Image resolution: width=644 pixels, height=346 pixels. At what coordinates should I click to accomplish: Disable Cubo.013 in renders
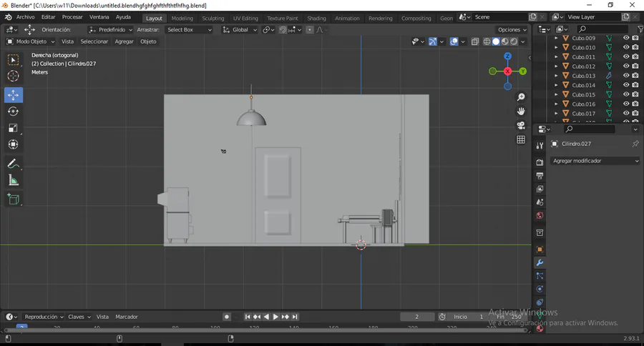pyautogui.click(x=635, y=76)
